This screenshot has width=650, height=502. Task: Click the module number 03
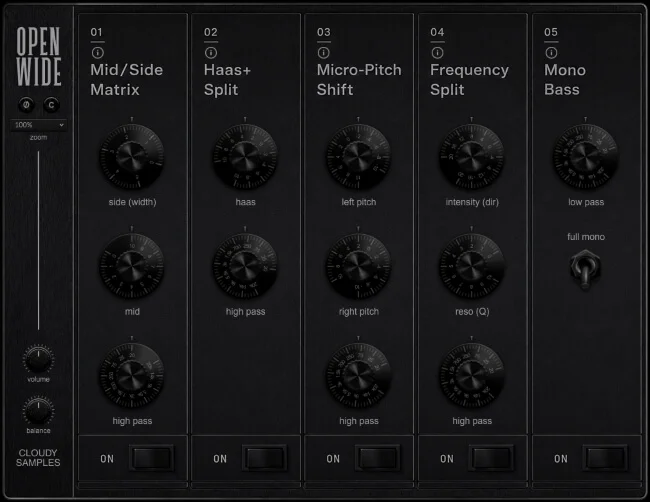click(324, 32)
